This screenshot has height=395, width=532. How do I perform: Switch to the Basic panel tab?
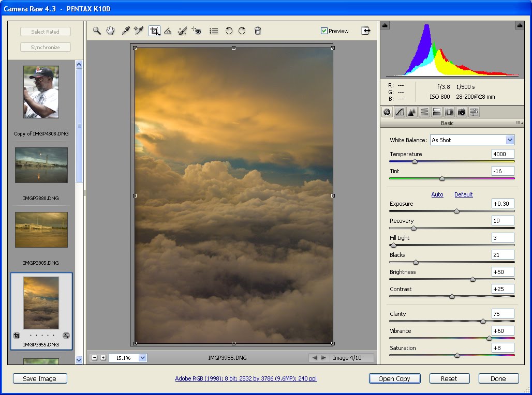coord(387,112)
